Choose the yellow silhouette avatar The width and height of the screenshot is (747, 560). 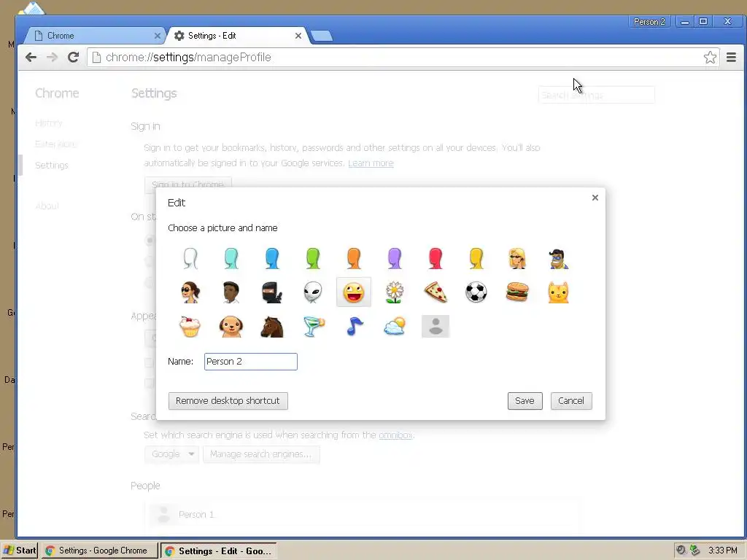(x=476, y=259)
